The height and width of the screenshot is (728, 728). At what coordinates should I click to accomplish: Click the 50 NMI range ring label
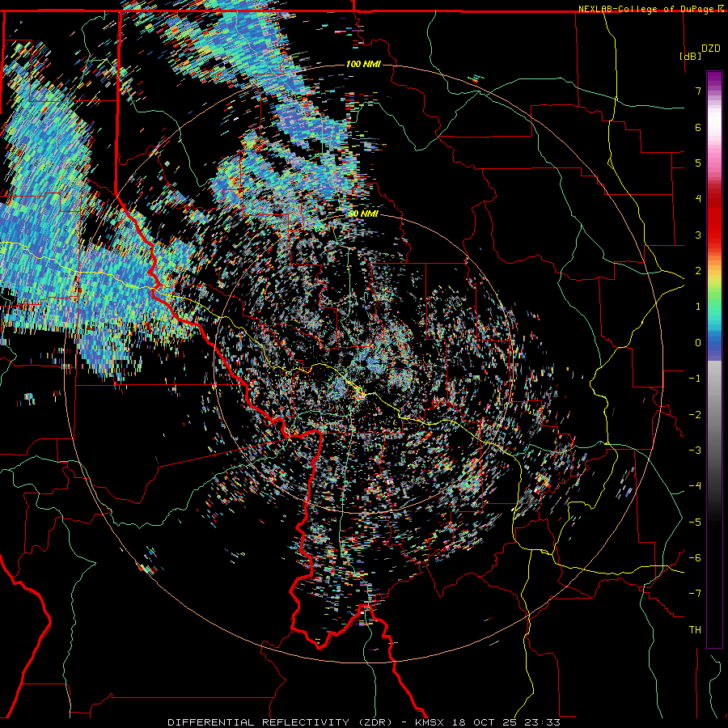(x=363, y=214)
